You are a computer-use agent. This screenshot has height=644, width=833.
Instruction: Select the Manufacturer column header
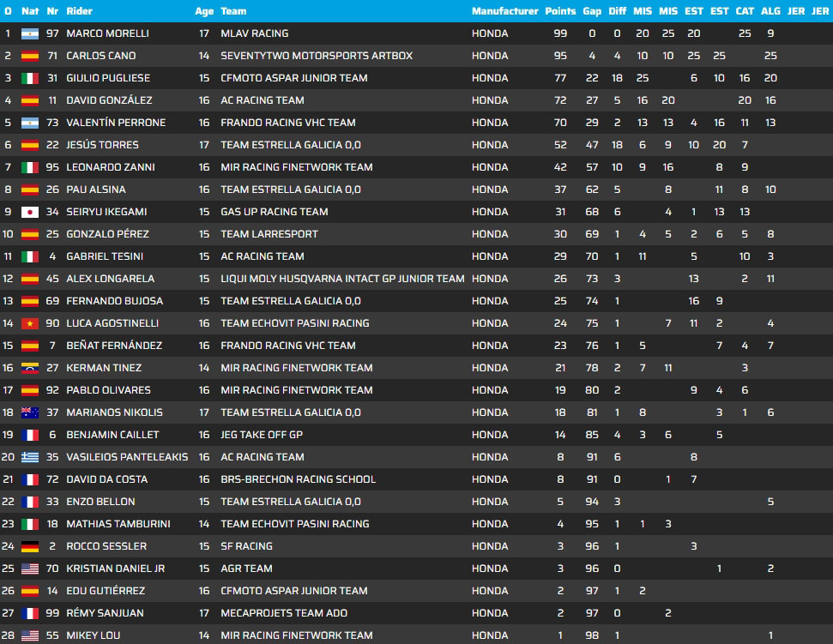point(504,11)
